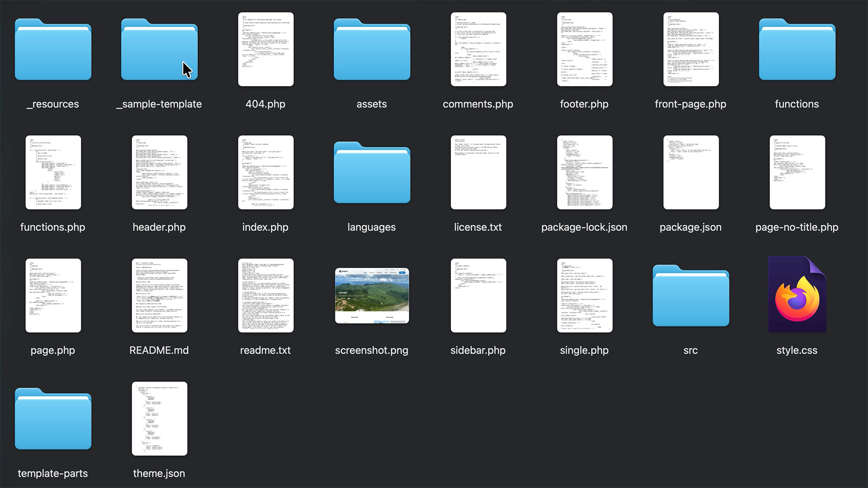868x488 pixels.
Task: Click the functions.php file icon
Action: tap(53, 172)
